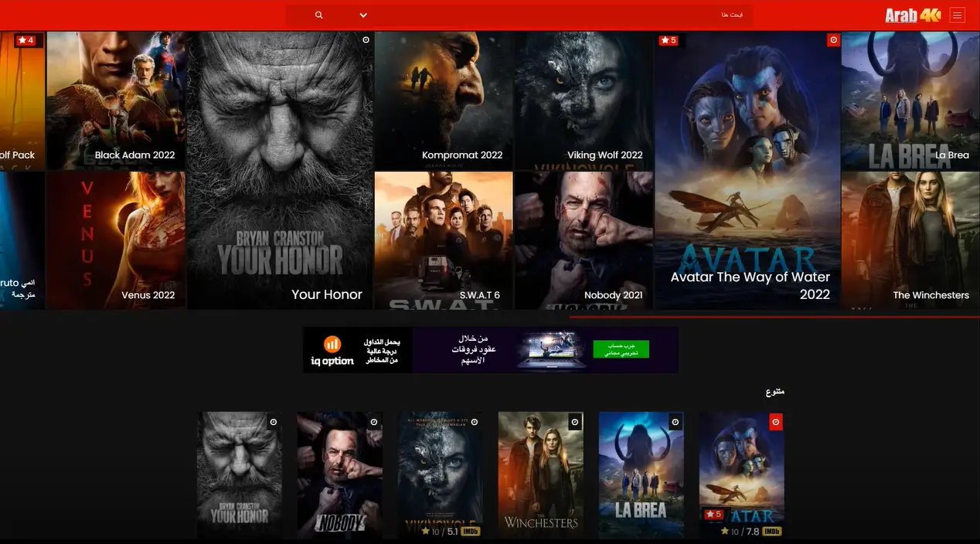This screenshot has width=980, height=544.
Task: Click the clock icon on the bottom-row Winchesters poster
Action: click(x=575, y=422)
